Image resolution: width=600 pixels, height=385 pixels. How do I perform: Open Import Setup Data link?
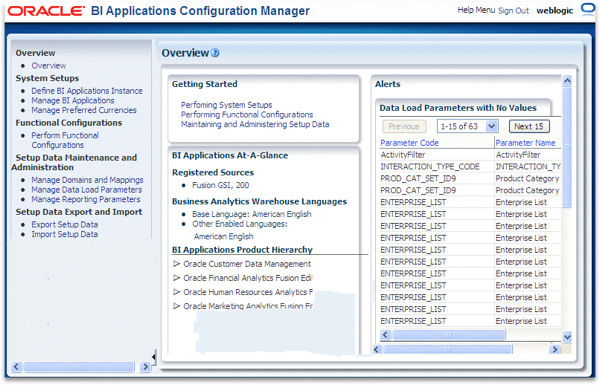(65, 234)
